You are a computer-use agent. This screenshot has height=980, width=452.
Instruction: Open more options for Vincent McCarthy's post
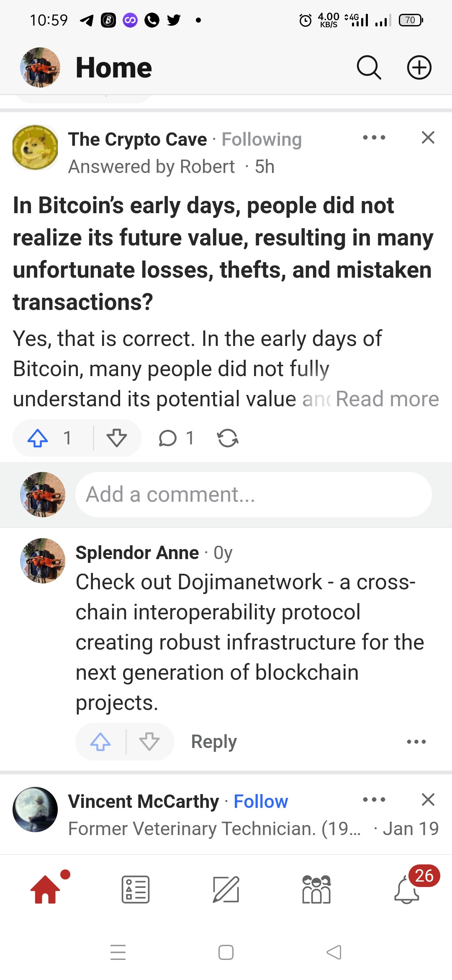374,799
